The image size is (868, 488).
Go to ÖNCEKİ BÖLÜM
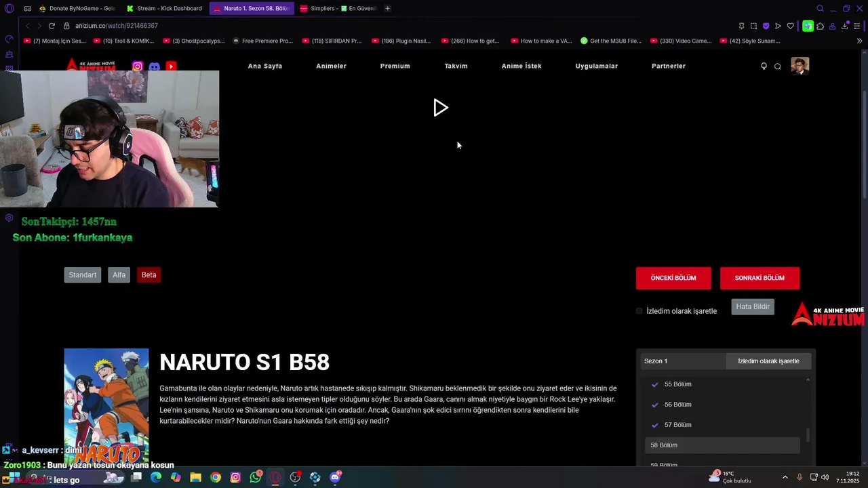pos(673,278)
